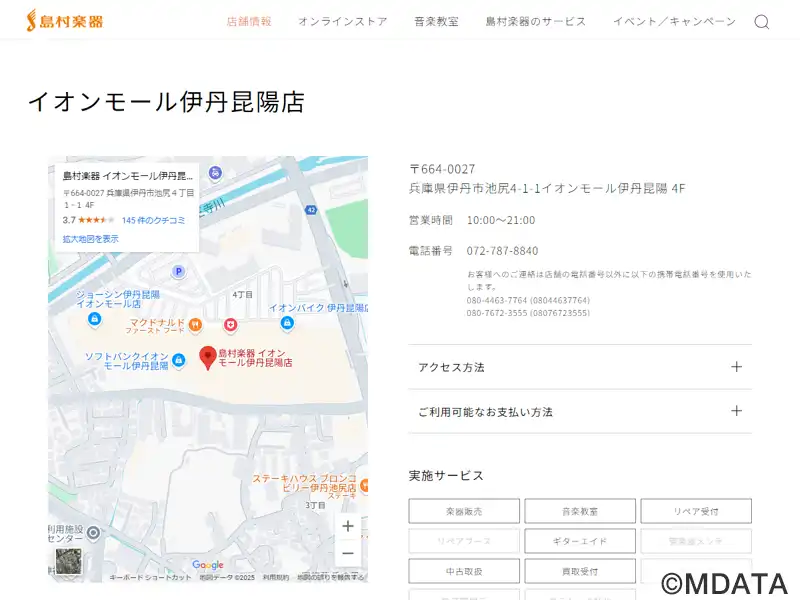The width and height of the screenshot is (800, 600).
Task: Click the red pharmacy cross marker on map
Action: [231, 324]
